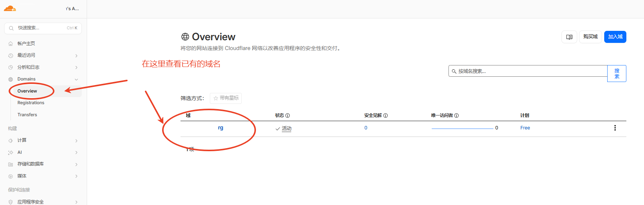644x205 pixels.
Task: Expand the AI menu section
Action: tap(76, 153)
